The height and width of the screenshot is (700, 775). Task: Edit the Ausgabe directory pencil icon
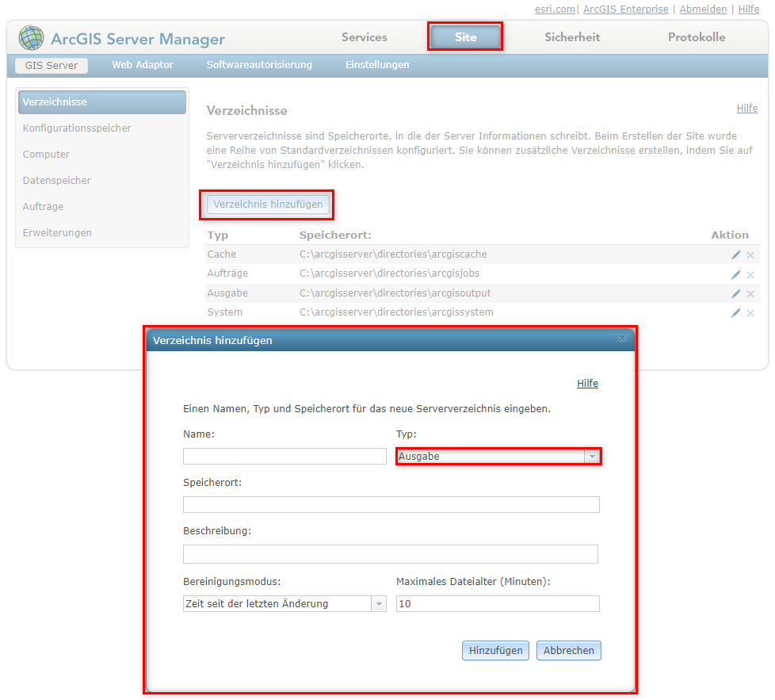(736, 293)
